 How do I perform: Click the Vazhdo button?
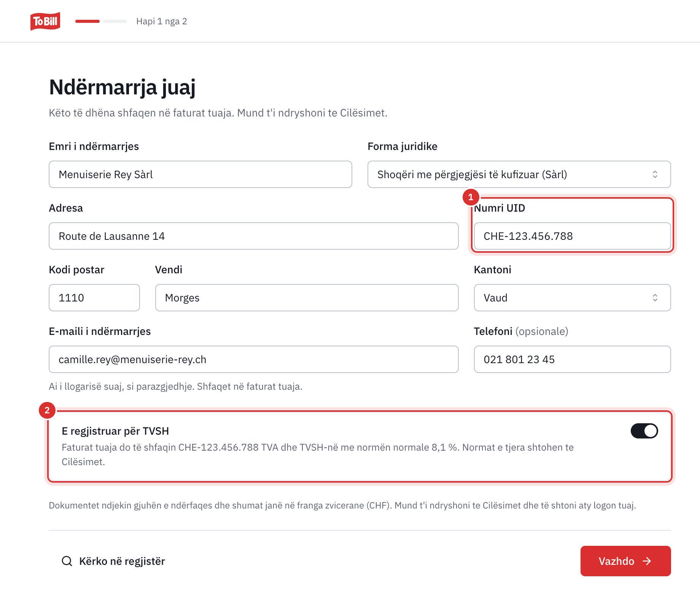tap(625, 561)
